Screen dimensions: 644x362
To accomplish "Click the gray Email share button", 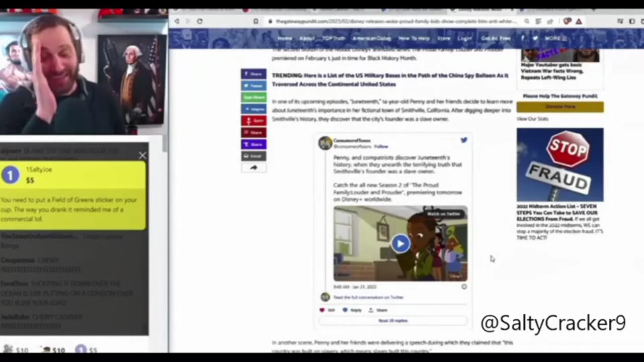I will [x=254, y=156].
